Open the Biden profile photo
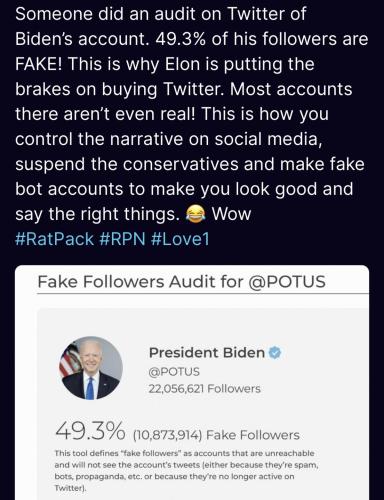384x500 pixels. click(91, 368)
